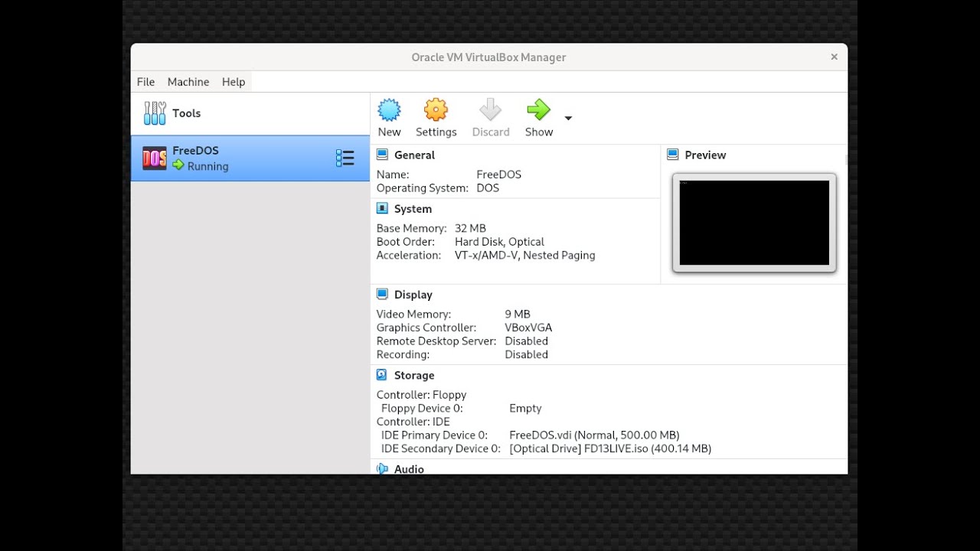Click the VM preview thumbnail

click(x=754, y=223)
